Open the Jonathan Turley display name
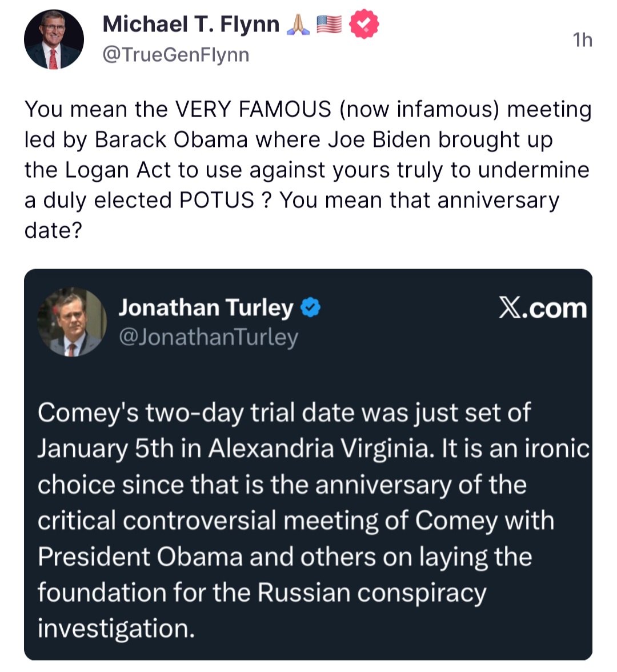617x672 pixels. tap(206, 307)
